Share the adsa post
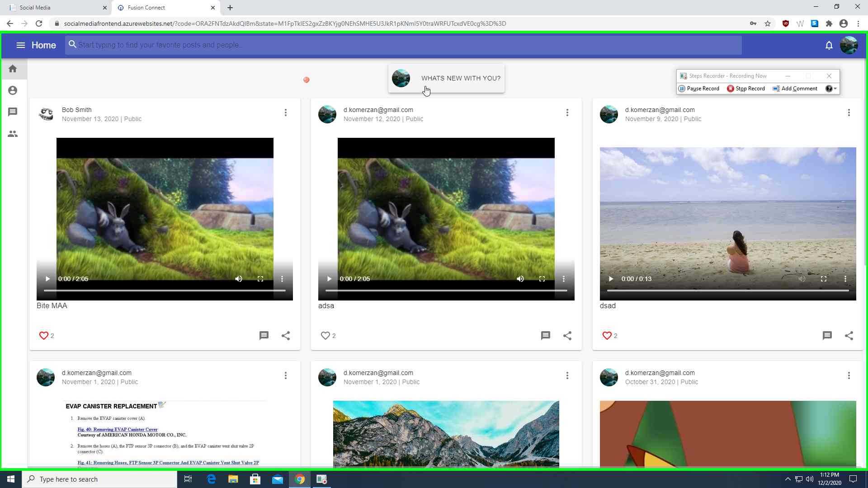868x488 pixels. (567, 335)
